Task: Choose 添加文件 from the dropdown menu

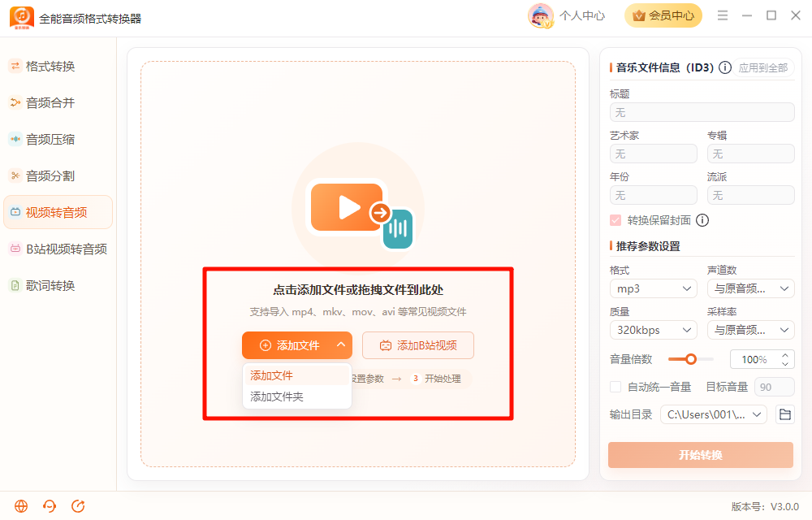Action: coord(297,375)
